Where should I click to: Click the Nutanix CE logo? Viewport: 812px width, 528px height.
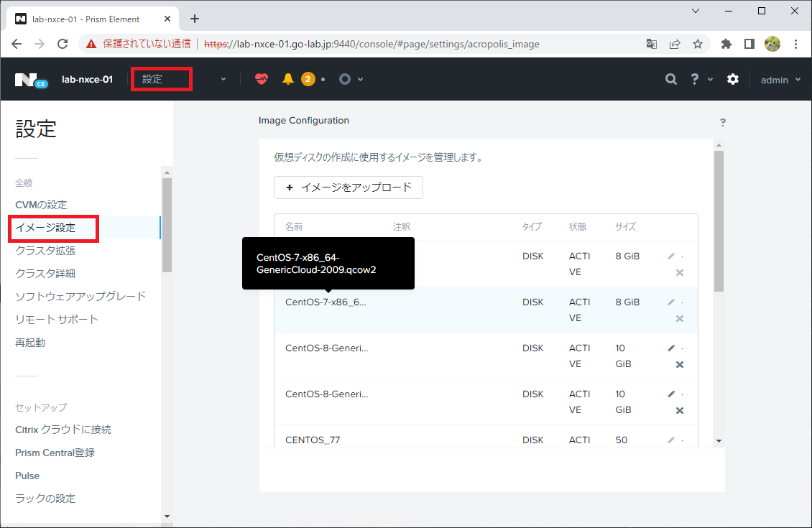point(30,79)
